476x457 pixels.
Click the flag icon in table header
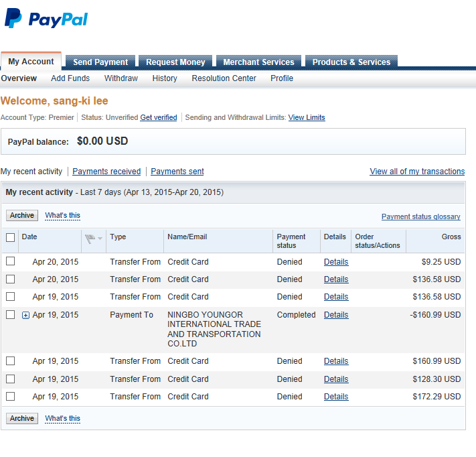pyautogui.click(x=90, y=239)
